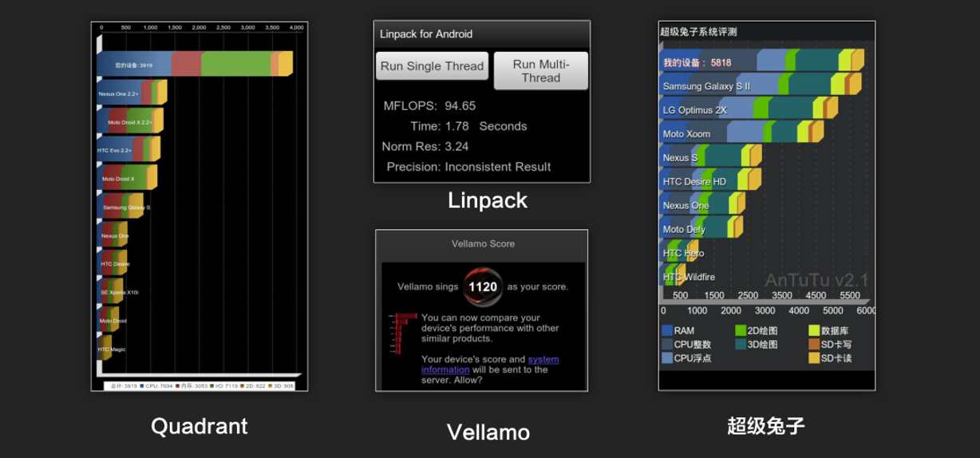
Task: Click the Run Multi-Thread button
Action: (x=540, y=71)
